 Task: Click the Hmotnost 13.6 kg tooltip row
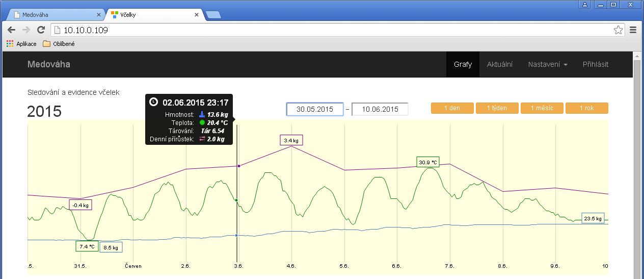click(x=190, y=115)
